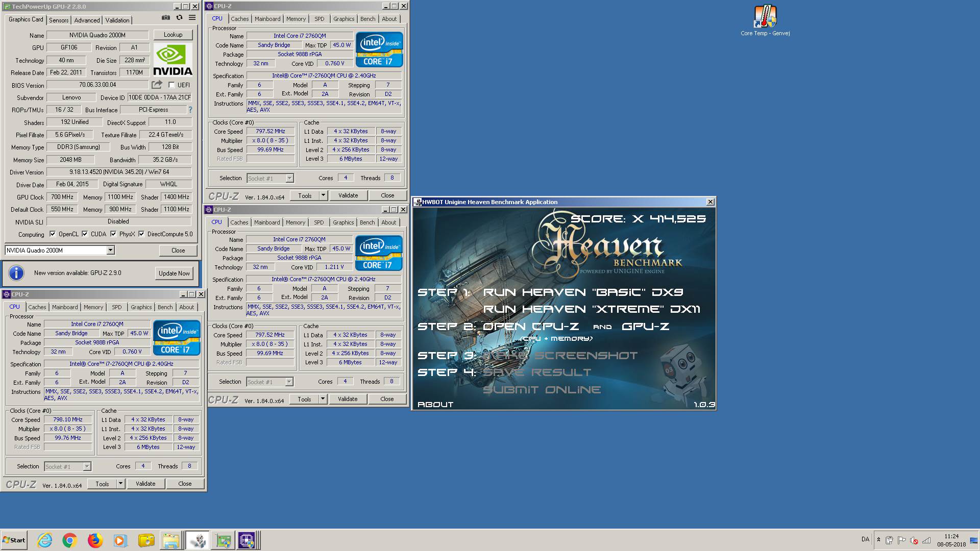The height and width of the screenshot is (551, 980).
Task: Toggle the UEFI checkbox in GPU-Z
Action: point(171,85)
